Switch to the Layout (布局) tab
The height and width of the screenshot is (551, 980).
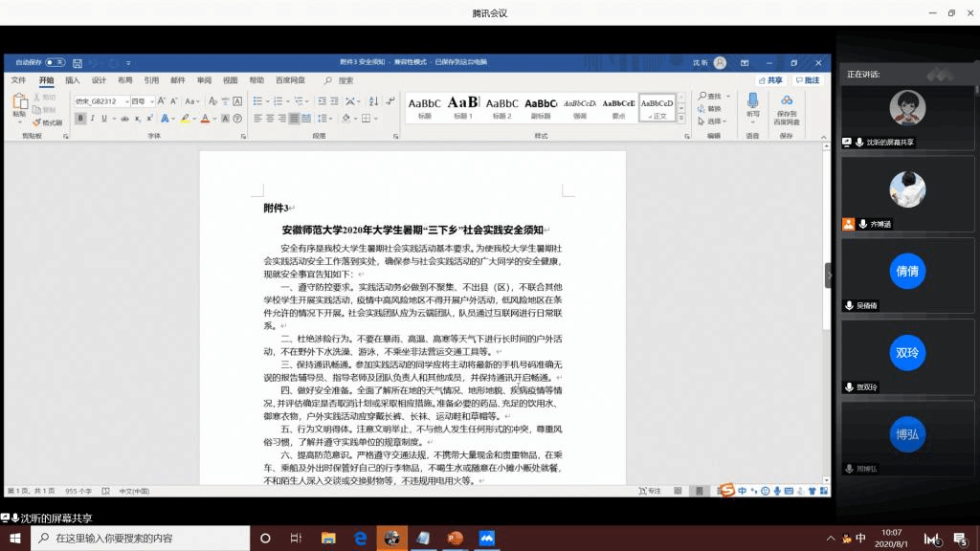(x=125, y=80)
